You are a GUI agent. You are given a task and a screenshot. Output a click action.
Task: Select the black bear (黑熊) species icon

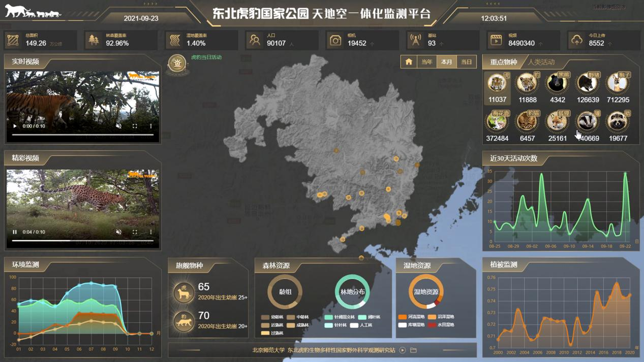(557, 83)
